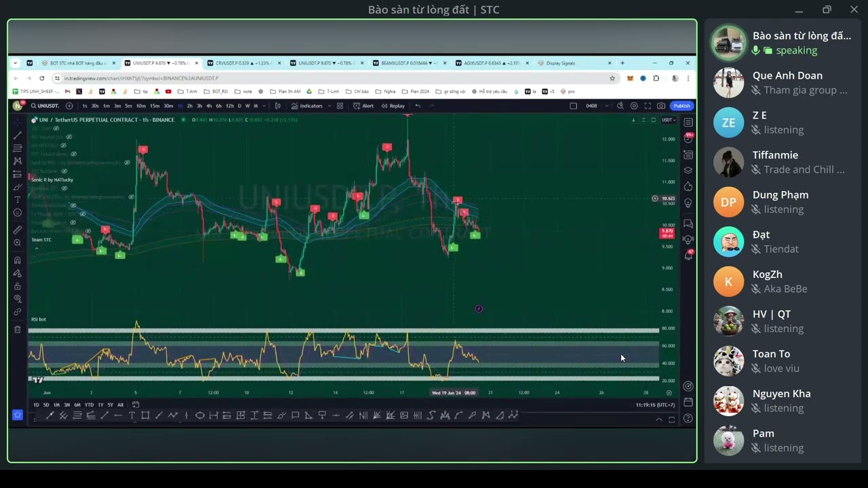Open the hotlists flame icon

tap(688, 186)
